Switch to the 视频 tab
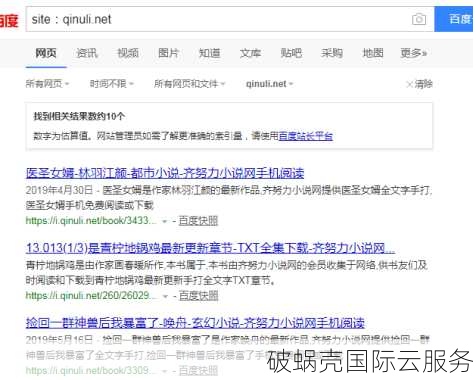Image resolution: width=473 pixels, height=380 pixels. 128,53
